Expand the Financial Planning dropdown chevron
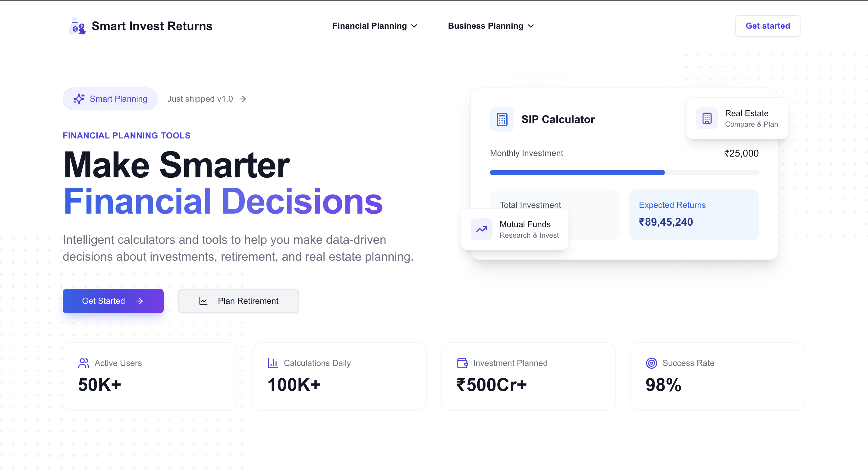The height and width of the screenshot is (470, 868). tap(414, 26)
